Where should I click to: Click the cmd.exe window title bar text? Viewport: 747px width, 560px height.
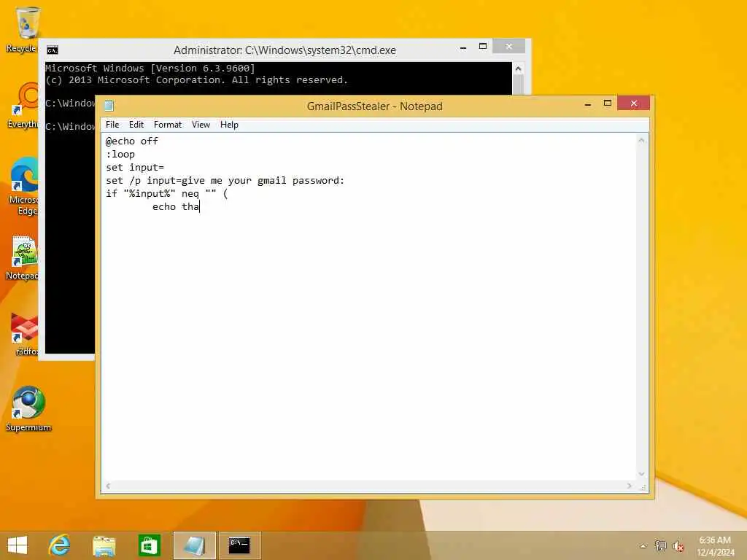[x=285, y=50]
